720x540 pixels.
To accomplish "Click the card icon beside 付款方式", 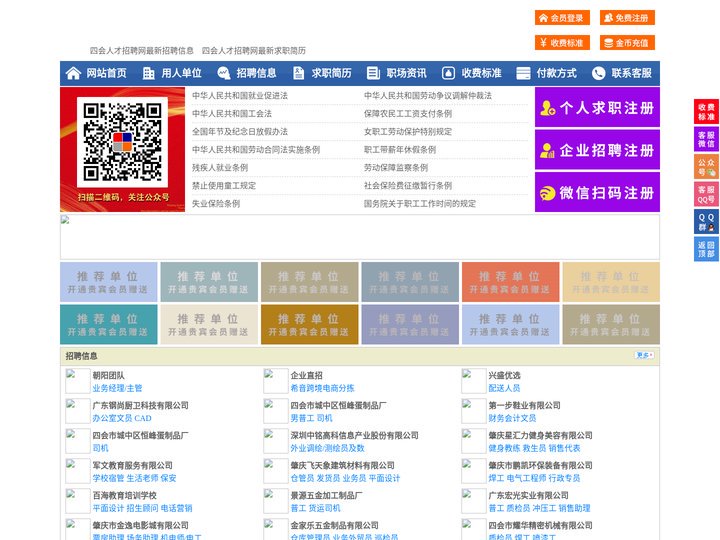I will pyautogui.click(x=523, y=73).
